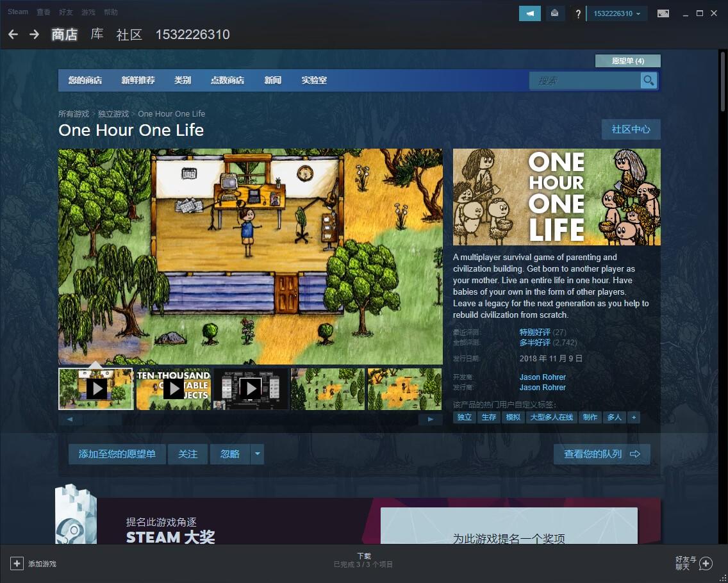This screenshot has height=583, width=728.
Task: Open the 好友 menu
Action: coord(66,12)
